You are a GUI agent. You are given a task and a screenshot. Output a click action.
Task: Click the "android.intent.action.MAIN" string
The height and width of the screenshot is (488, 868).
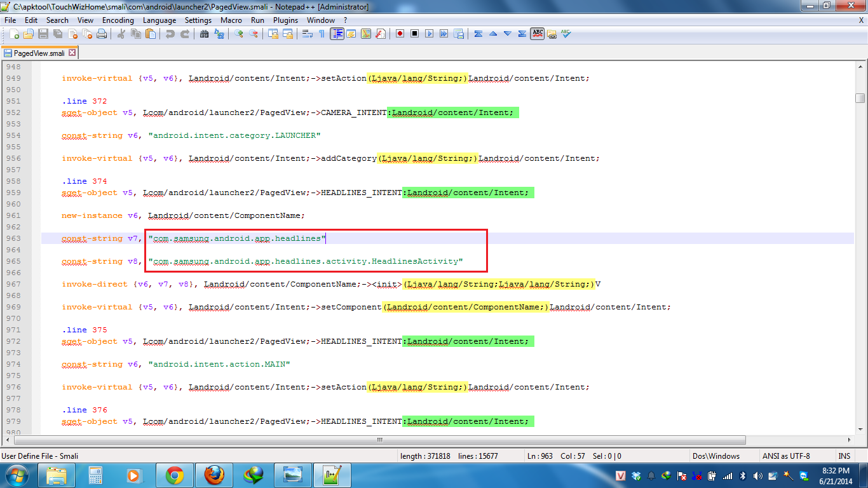pos(219,364)
